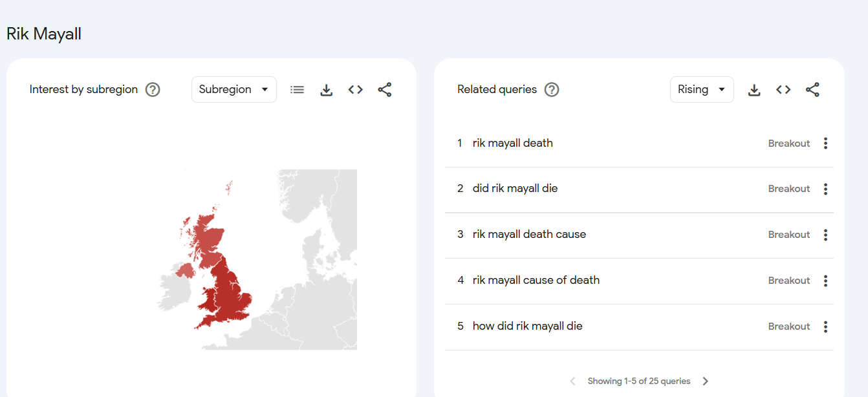This screenshot has height=397, width=868.
Task: Click Breakout label for 'rik mayall death'
Action: [789, 144]
